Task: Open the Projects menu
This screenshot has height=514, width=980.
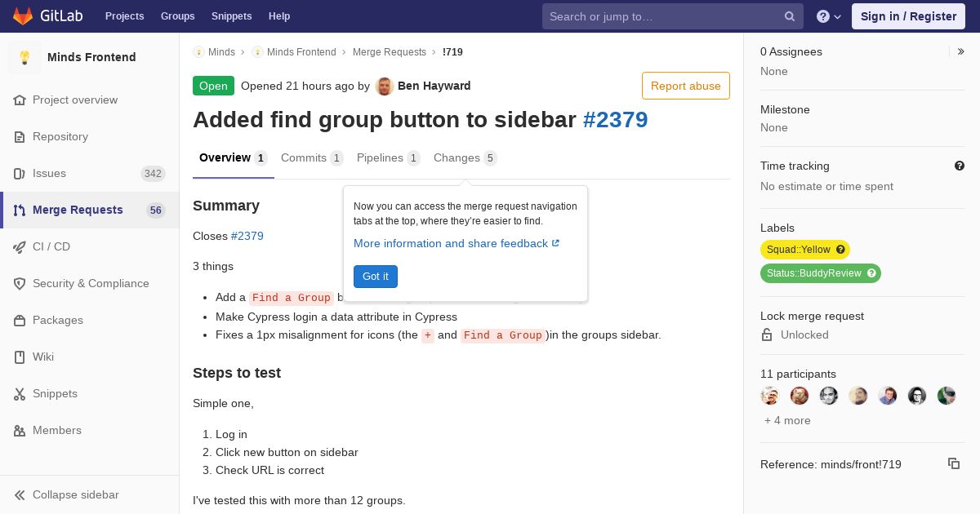Action: click(x=124, y=16)
